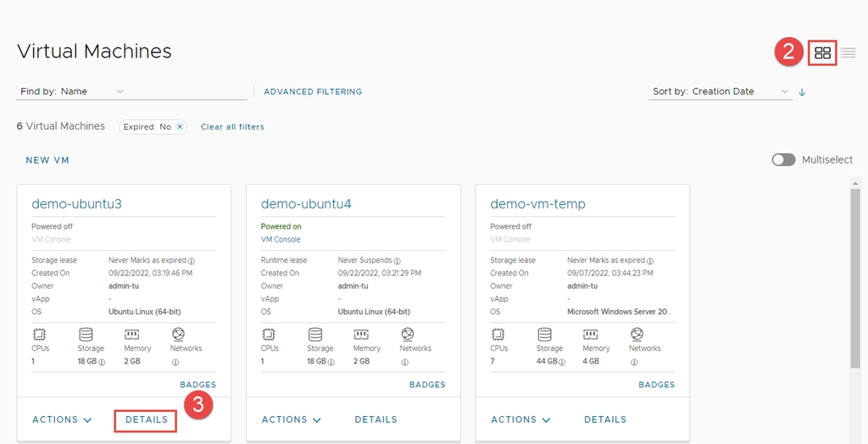Click CPUs icon on demo-vm-temp card

tap(498, 335)
